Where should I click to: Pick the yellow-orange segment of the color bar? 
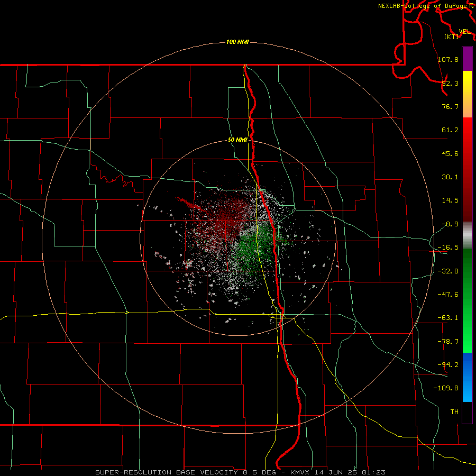point(467,94)
